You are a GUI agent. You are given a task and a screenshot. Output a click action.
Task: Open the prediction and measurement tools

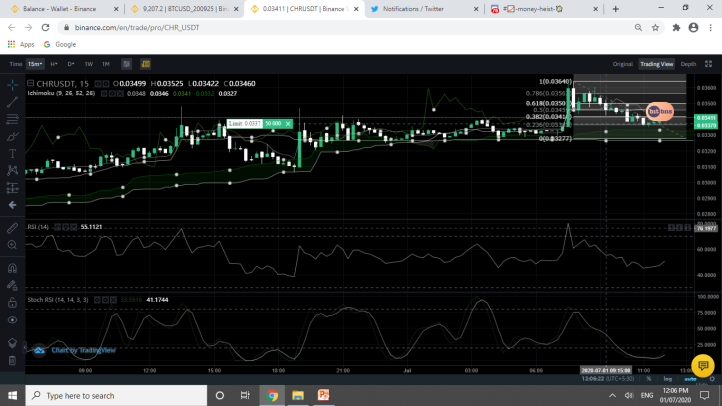point(12,188)
